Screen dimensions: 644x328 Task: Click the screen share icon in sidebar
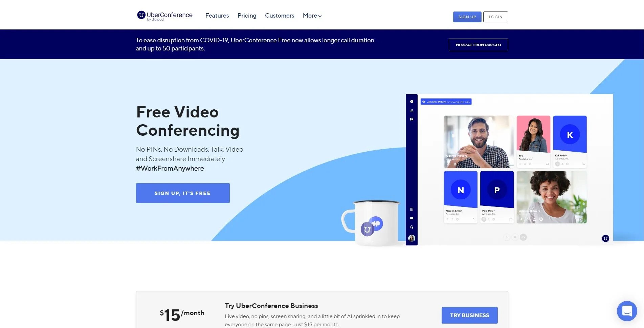coord(412,218)
